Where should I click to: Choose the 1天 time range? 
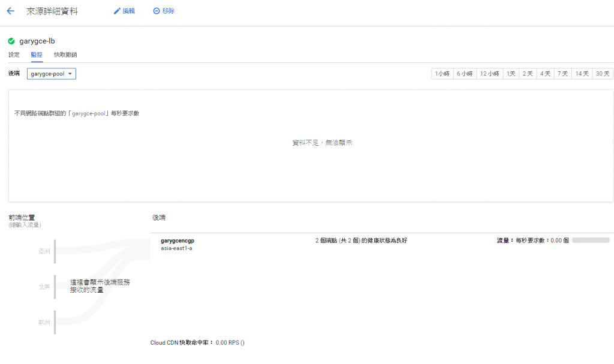point(511,74)
